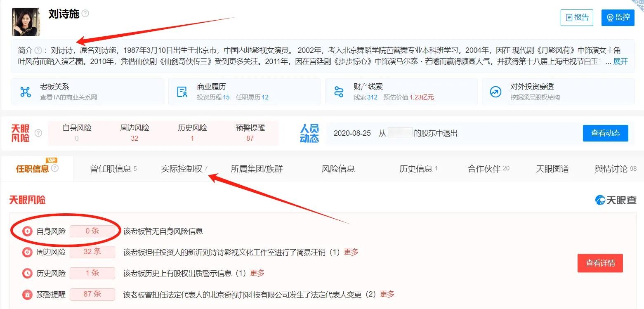Click 更多 on the 历史风险 row
The image size is (644, 309).
(257, 273)
